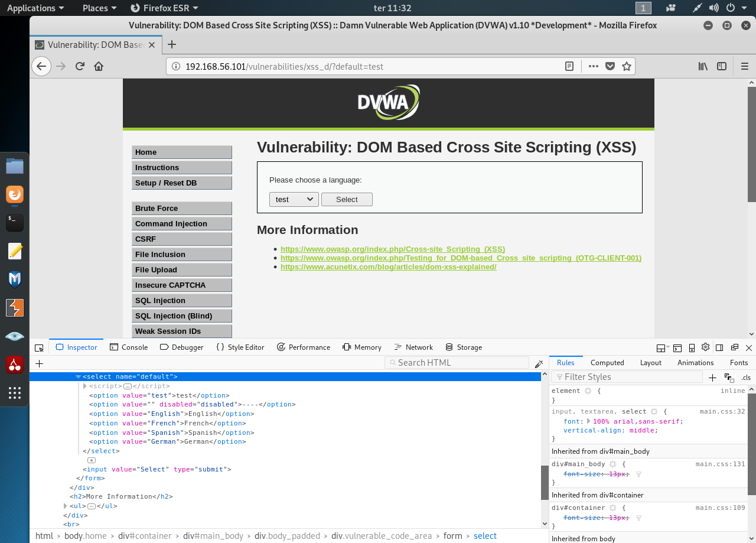This screenshot has height=543, width=756.
Task: Grab a color with the eyedropper
Action: tap(539, 363)
